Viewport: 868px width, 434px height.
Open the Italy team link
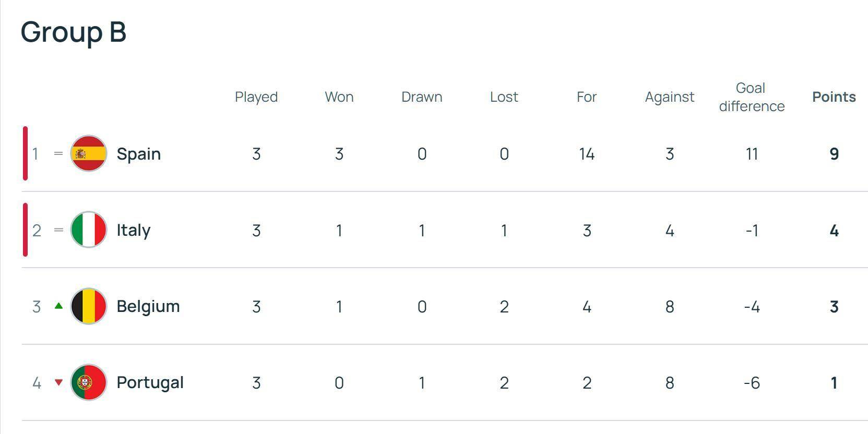tap(134, 230)
